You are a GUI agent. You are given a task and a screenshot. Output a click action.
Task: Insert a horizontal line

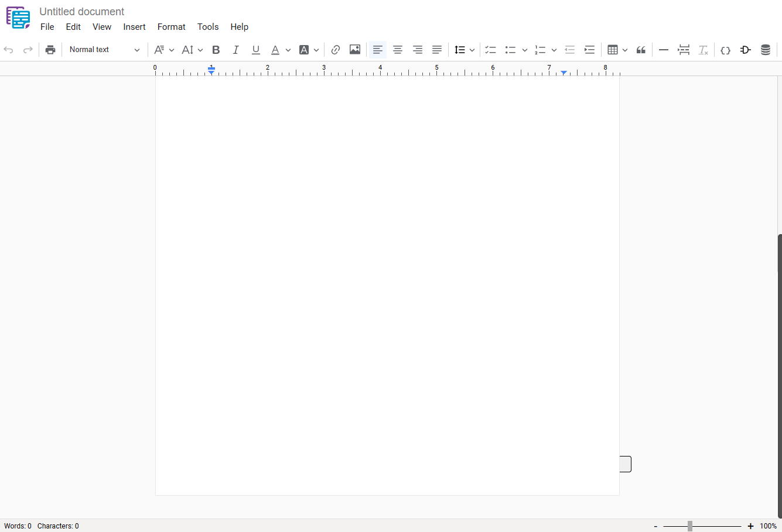point(664,50)
